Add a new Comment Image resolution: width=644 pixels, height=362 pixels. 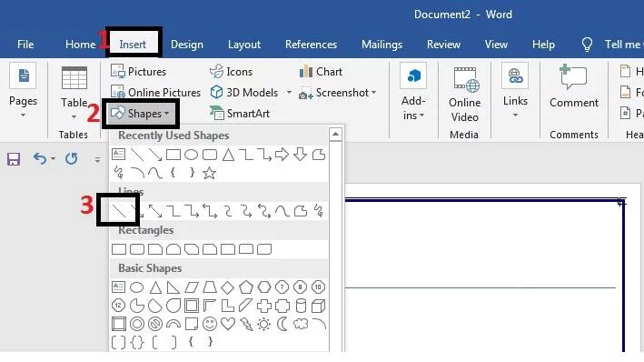(574, 86)
